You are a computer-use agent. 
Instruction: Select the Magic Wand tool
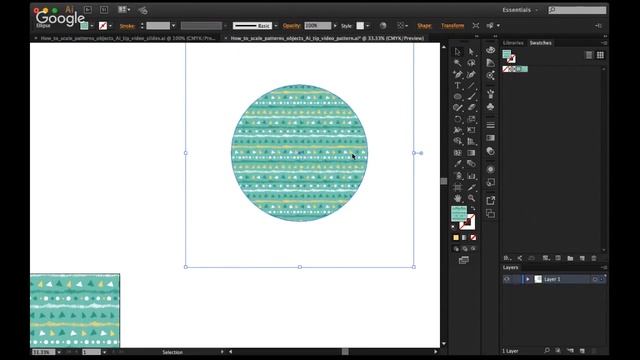(x=457, y=63)
